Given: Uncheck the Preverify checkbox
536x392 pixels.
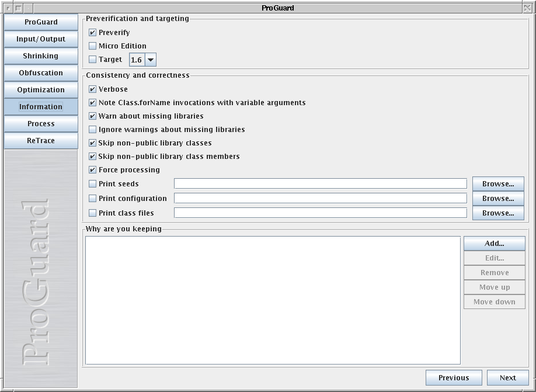Looking at the screenshot, I should coord(92,33).
